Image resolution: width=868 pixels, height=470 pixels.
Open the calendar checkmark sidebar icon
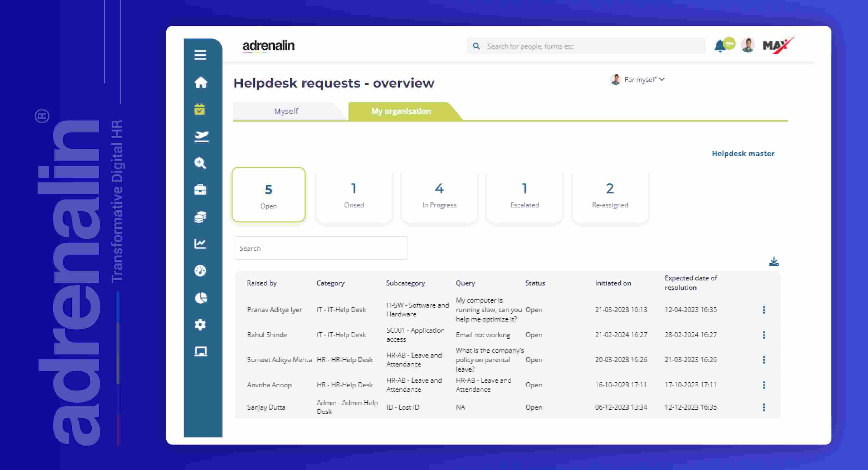pyautogui.click(x=199, y=109)
